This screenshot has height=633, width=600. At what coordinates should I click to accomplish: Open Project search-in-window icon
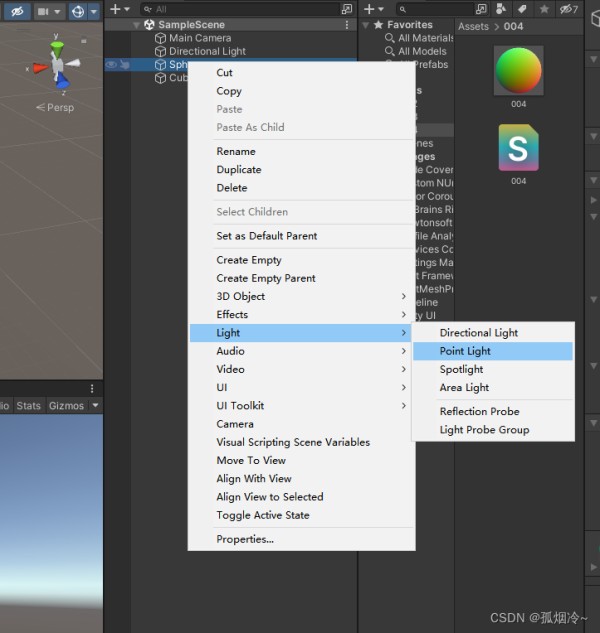481,9
